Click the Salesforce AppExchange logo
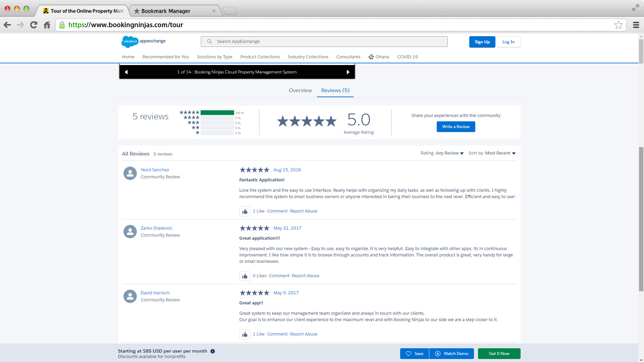The image size is (644, 362). coord(144,42)
